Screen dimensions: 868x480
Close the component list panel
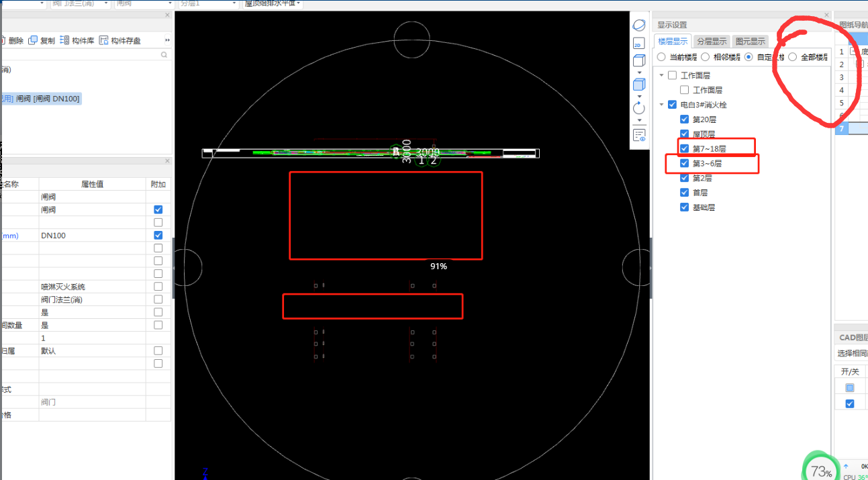[x=167, y=15]
